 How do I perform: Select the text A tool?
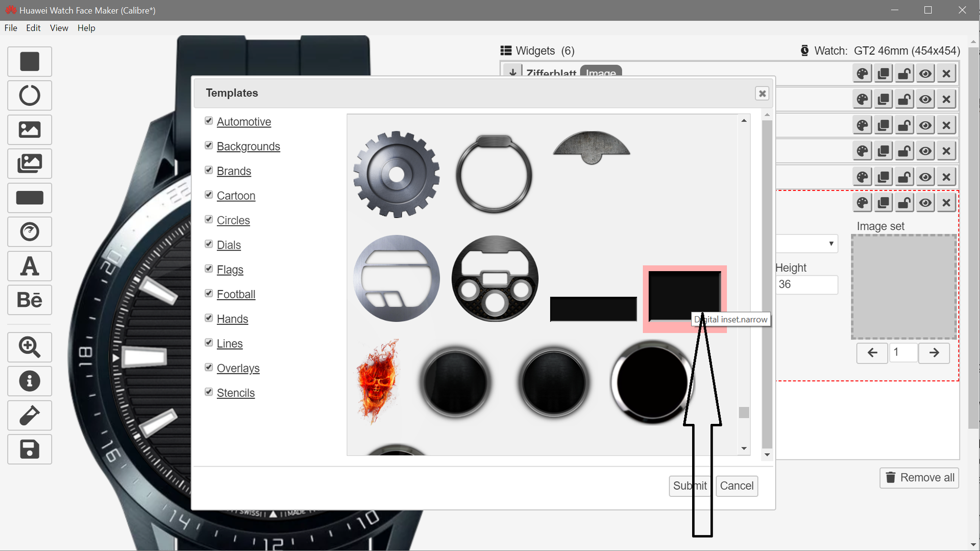(30, 266)
